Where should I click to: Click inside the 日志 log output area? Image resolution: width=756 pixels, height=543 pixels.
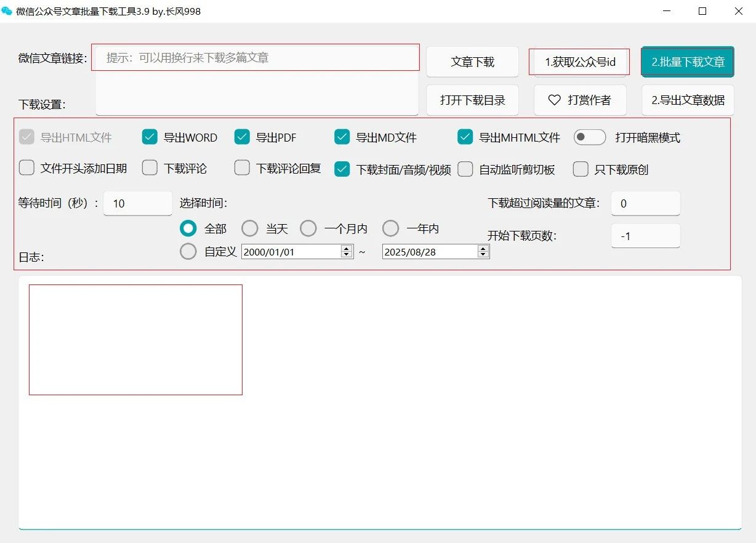point(380,402)
